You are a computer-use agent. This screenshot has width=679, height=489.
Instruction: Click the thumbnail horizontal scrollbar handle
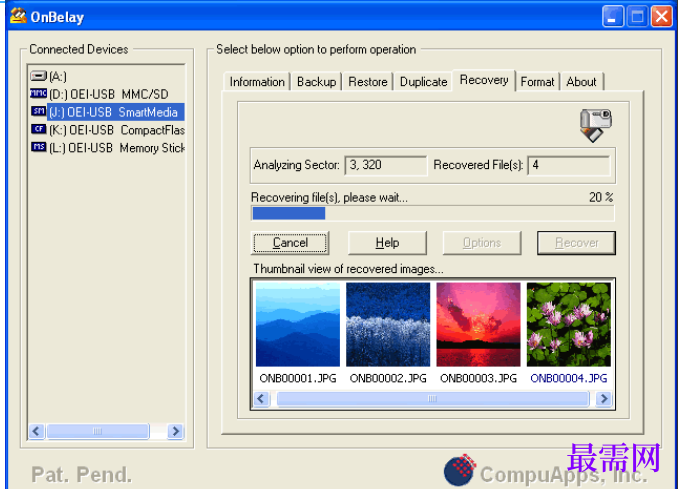pos(433,398)
